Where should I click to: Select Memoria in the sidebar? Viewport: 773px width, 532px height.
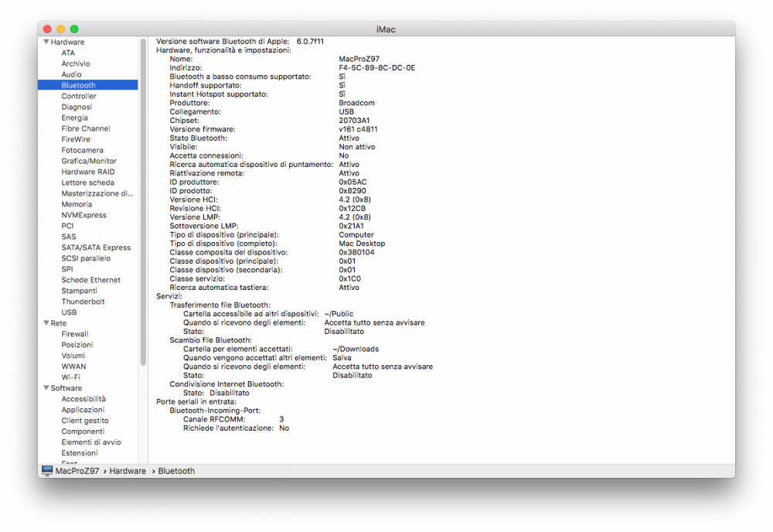[x=77, y=205]
